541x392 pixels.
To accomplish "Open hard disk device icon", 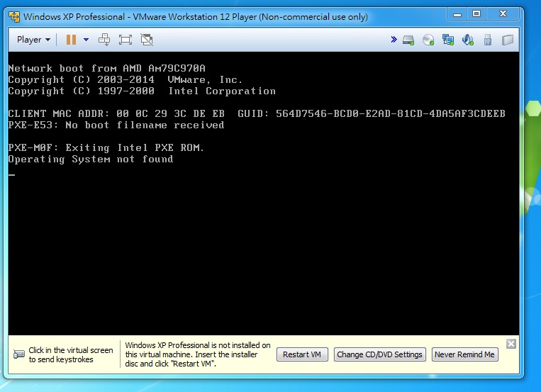I will pyautogui.click(x=408, y=40).
